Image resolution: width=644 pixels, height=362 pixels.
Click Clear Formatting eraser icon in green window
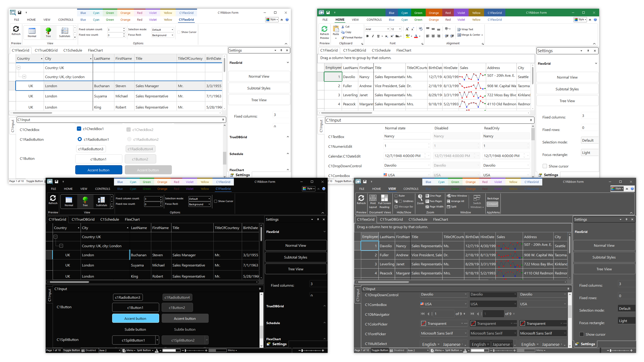click(421, 29)
